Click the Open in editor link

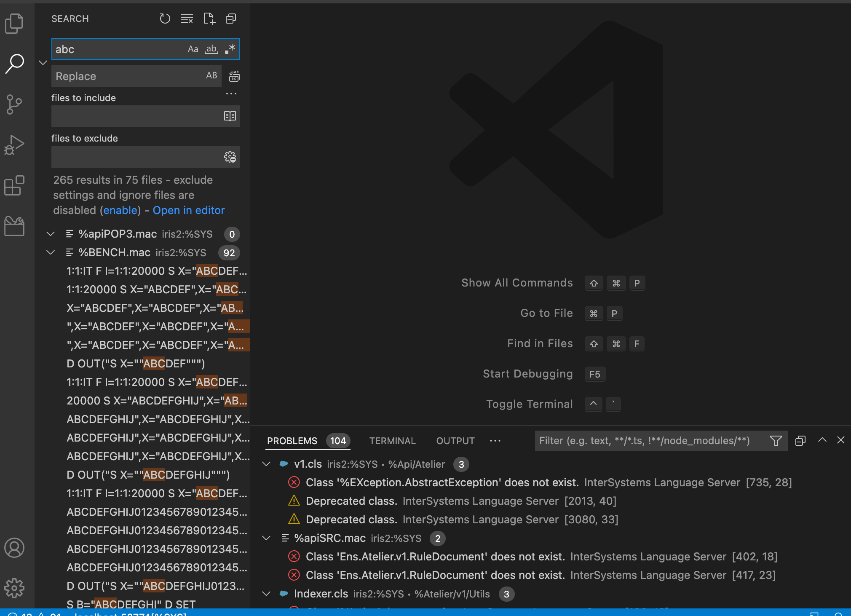(x=188, y=210)
